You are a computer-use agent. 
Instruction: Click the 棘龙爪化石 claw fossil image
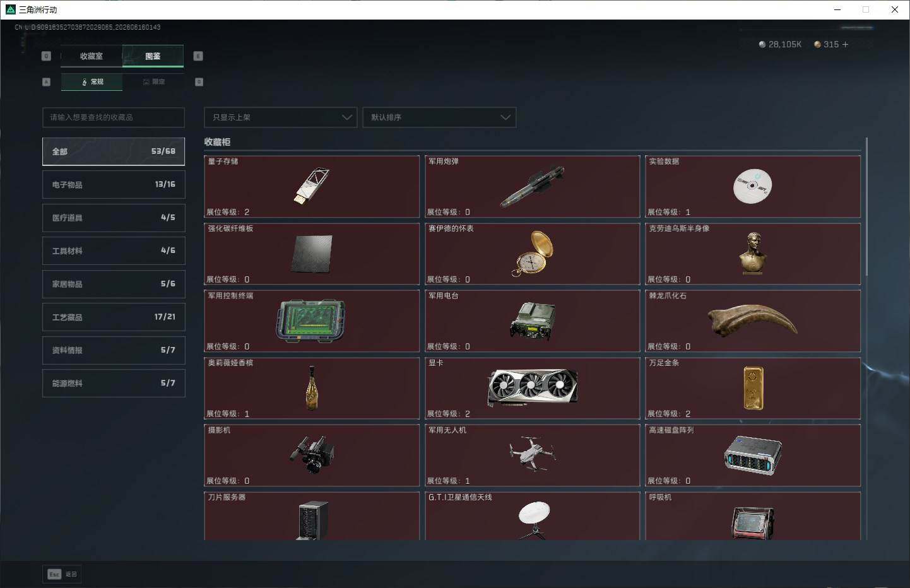point(752,320)
